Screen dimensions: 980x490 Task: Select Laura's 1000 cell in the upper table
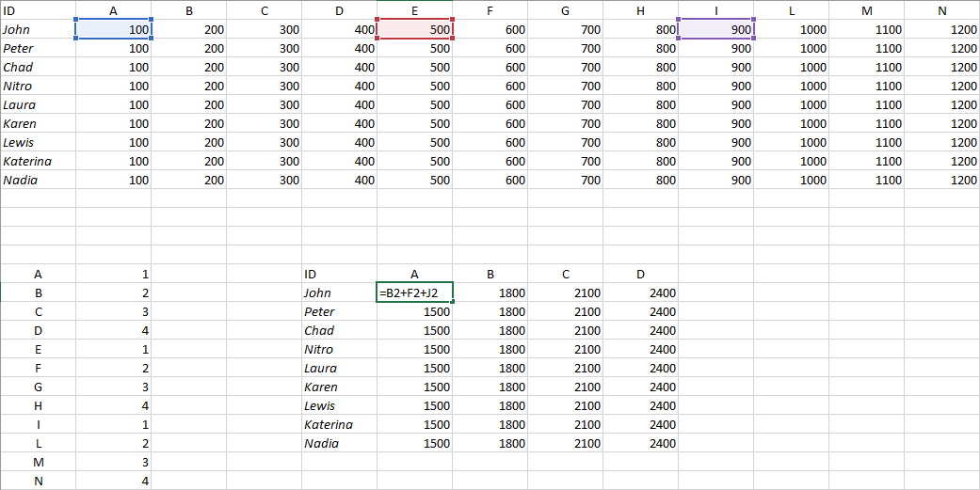coord(792,104)
